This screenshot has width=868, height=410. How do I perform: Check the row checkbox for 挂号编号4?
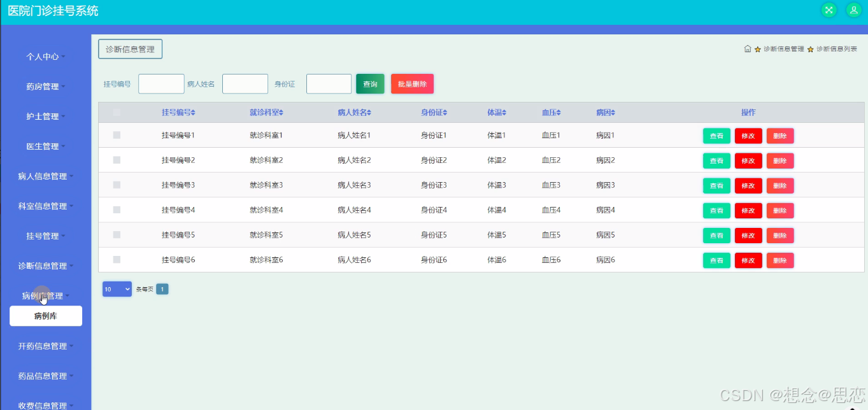(x=117, y=209)
